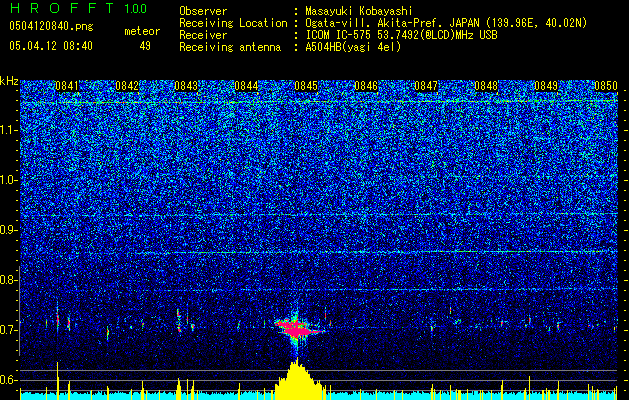Click the 1.1 kHz axis label
The width and height of the screenshot is (629, 400).
[8, 130]
